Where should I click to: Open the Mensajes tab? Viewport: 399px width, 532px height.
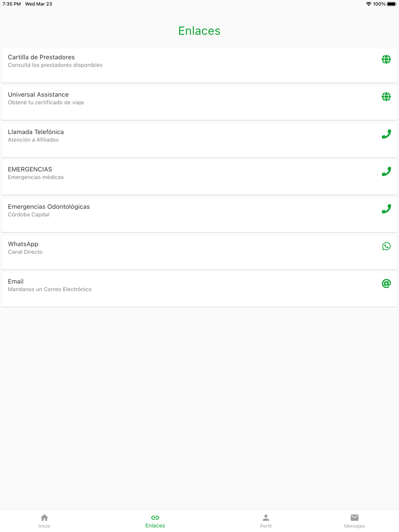click(x=354, y=521)
